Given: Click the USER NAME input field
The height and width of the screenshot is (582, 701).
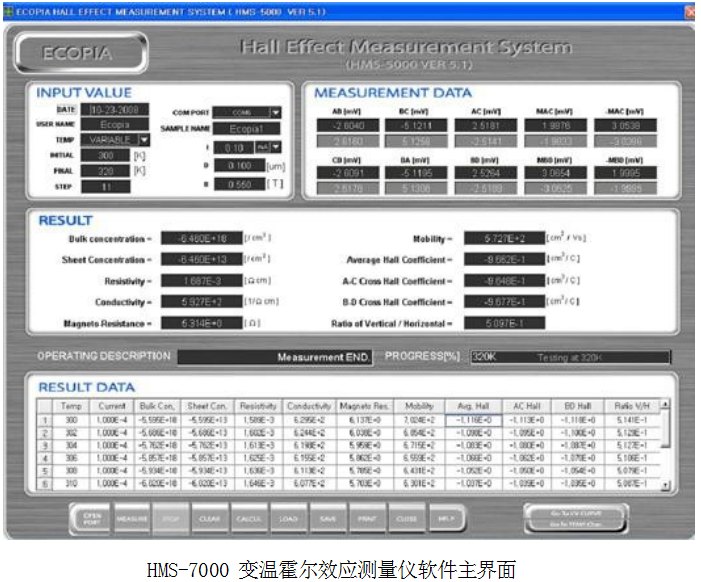Looking at the screenshot, I should tap(114, 125).
